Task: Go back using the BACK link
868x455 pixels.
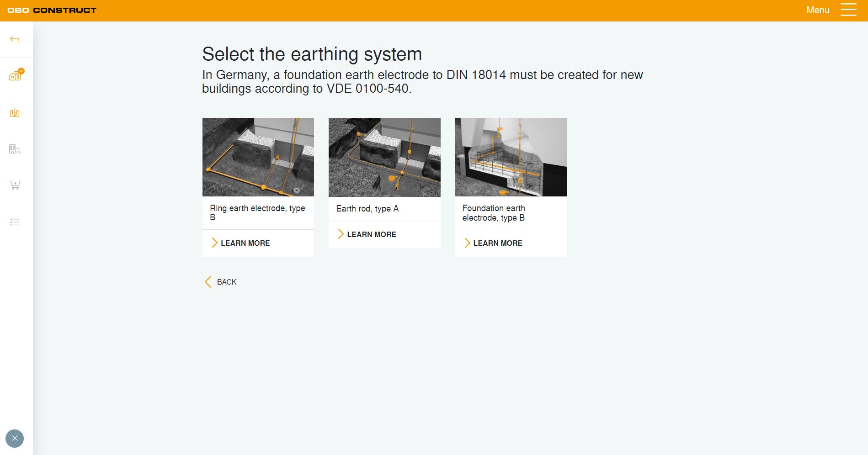Action: tap(221, 282)
